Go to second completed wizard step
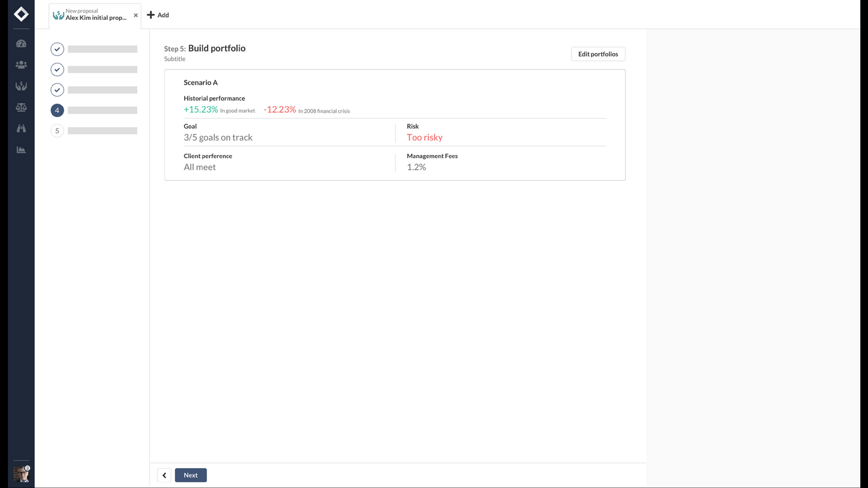 click(x=57, y=69)
